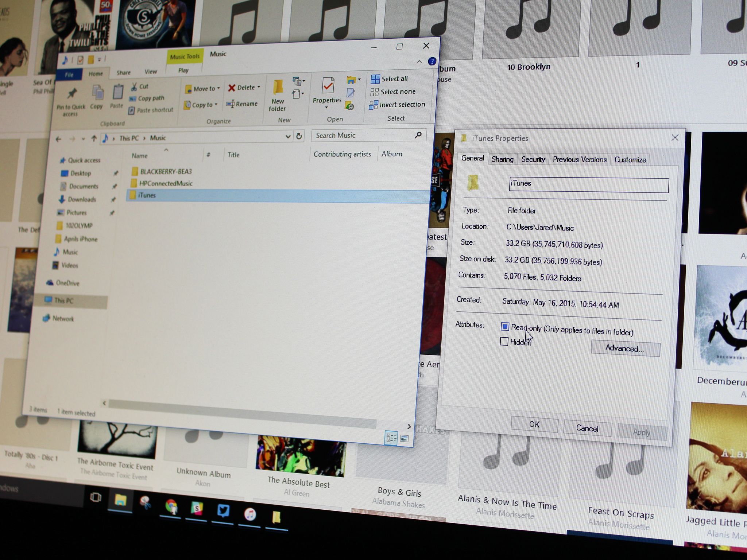Click the Rename ribbon icon
The image size is (747, 560).
231,104
